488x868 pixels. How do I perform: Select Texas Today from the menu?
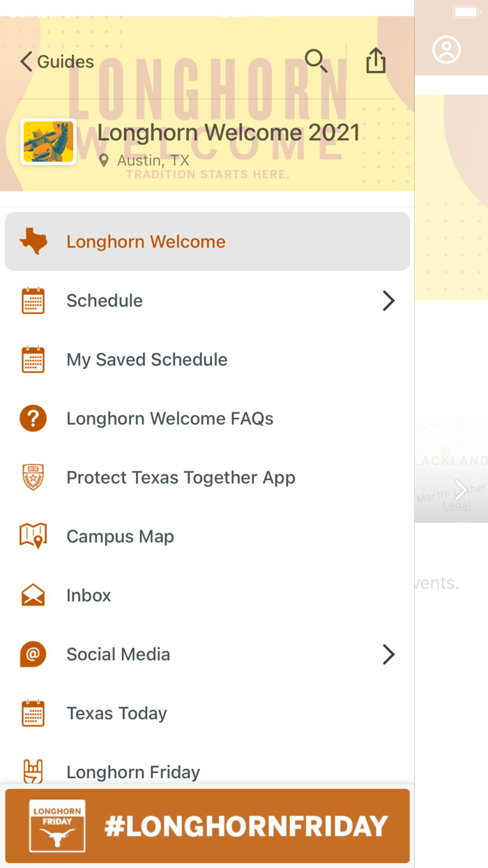click(x=116, y=713)
